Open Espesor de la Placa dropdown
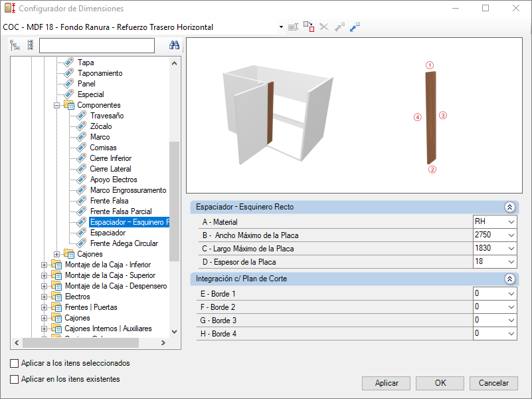Screen dimensions: 532x399 coord(511,261)
